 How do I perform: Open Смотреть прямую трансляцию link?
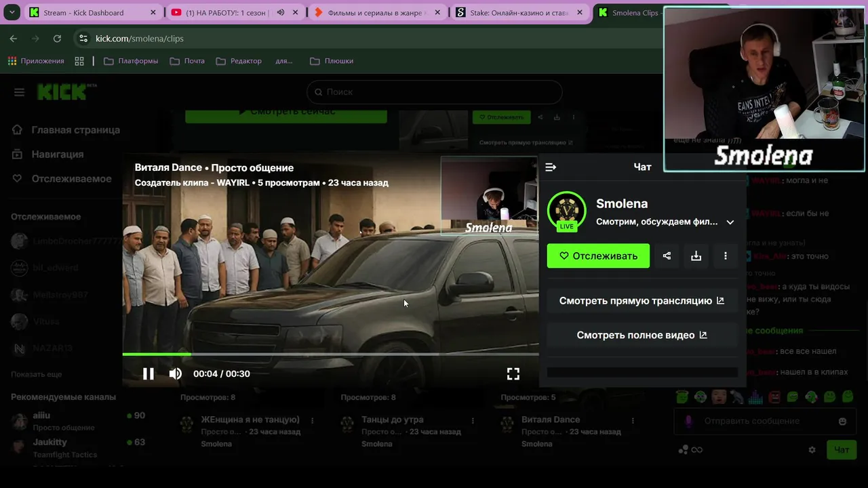642,300
